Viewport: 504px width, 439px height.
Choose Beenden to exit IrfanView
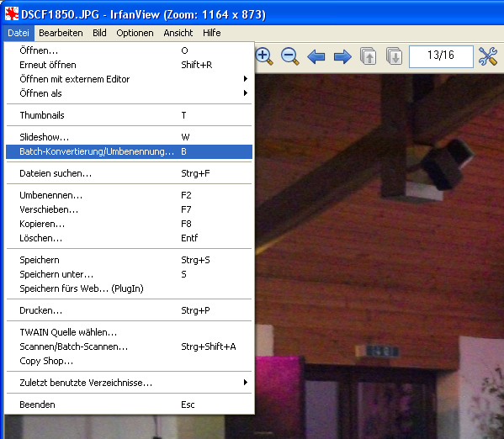coord(130,405)
